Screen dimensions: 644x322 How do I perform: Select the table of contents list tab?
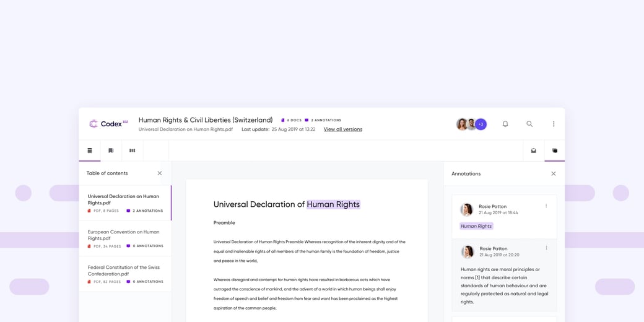click(90, 150)
